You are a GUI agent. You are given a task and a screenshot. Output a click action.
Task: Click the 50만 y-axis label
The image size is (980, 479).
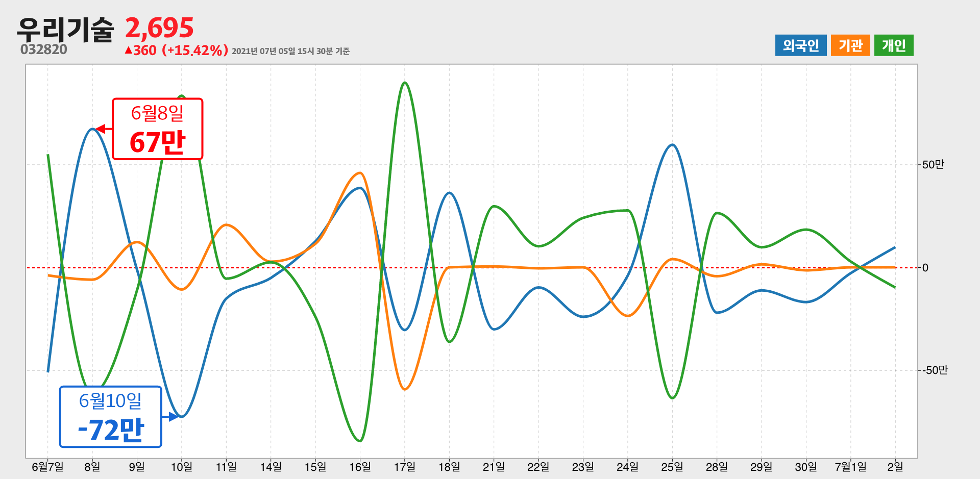(933, 164)
